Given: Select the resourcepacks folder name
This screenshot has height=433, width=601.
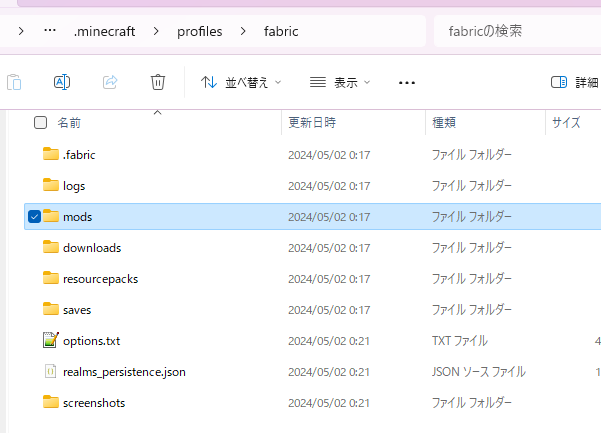Looking at the screenshot, I should click(100, 279).
